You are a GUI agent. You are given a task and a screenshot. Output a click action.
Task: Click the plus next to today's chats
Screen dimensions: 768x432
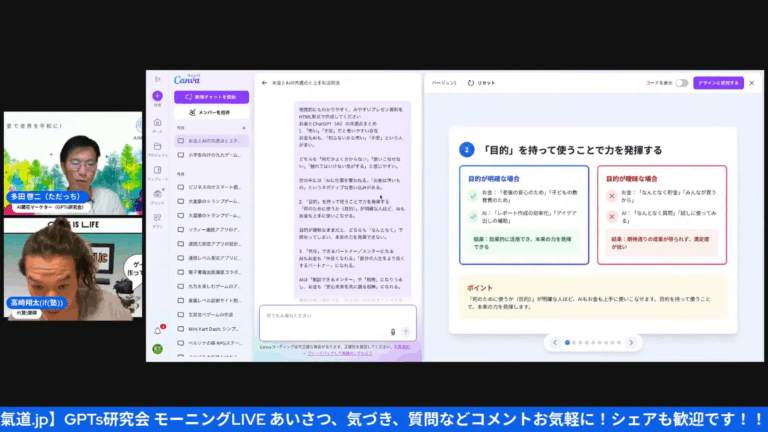244,128
